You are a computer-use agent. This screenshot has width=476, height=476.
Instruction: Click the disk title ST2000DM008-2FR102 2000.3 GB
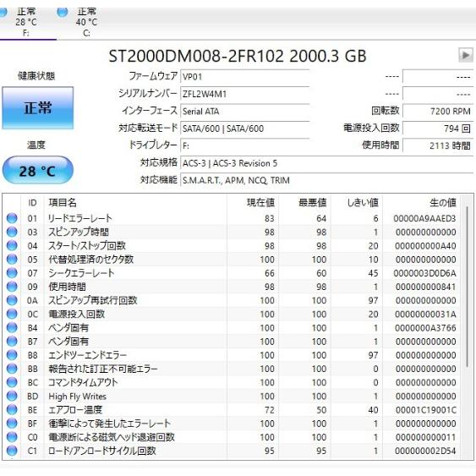point(238,56)
